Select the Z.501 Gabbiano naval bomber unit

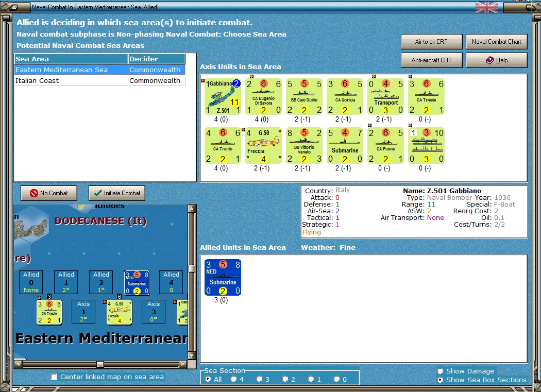point(223,97)
